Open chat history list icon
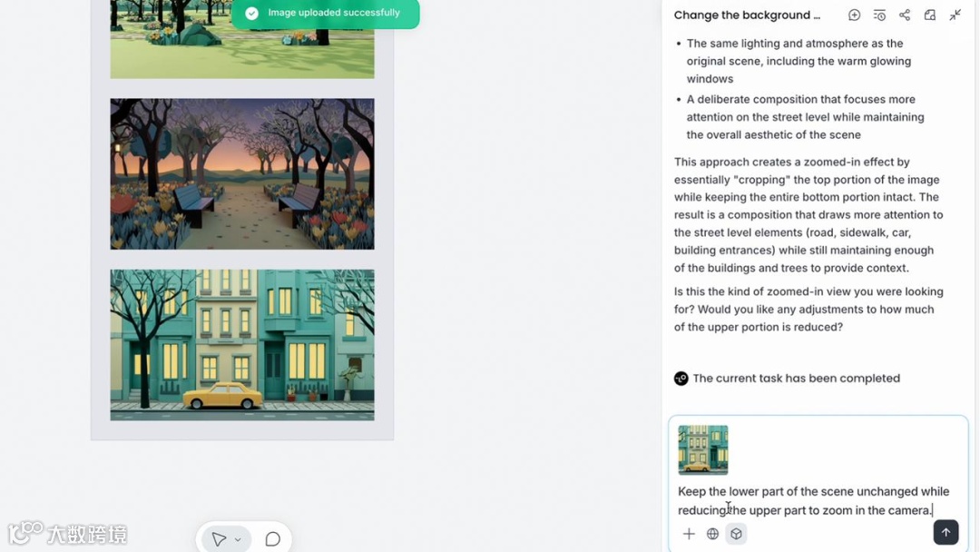Viewport: 980px width, 552px height. point(879,15)
